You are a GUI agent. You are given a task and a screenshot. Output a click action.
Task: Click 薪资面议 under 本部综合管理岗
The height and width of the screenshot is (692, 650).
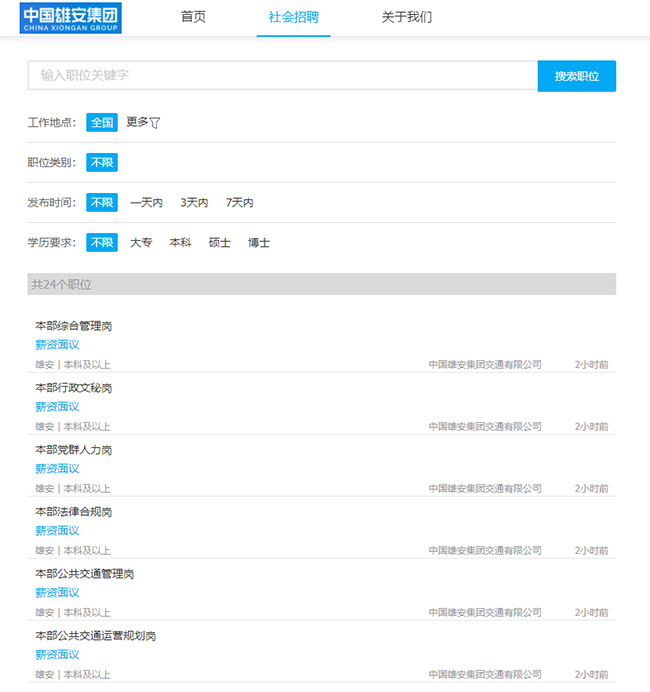pyautogui.click(x=57, y=345)
